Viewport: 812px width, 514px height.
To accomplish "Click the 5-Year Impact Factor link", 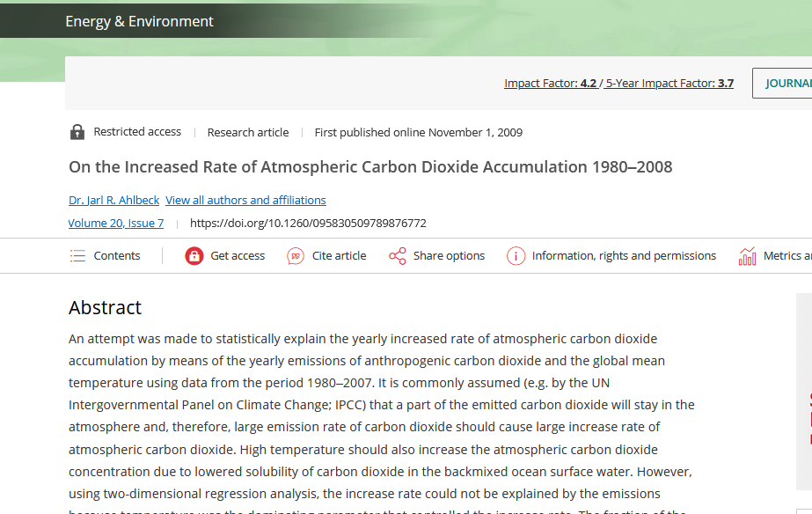I will click(x=669, y=84).
